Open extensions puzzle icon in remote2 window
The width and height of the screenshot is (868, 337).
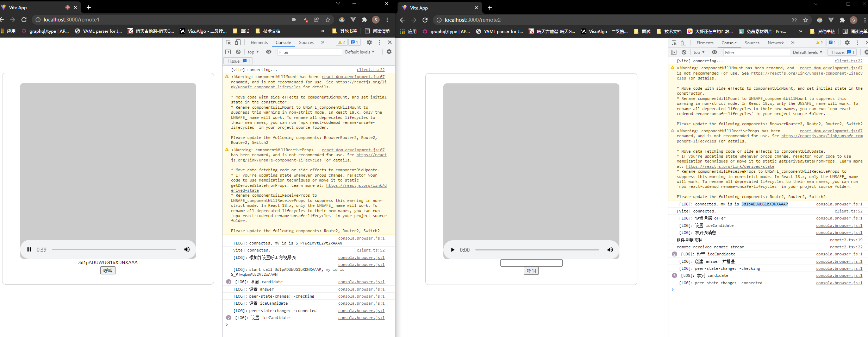coord(842,20)
